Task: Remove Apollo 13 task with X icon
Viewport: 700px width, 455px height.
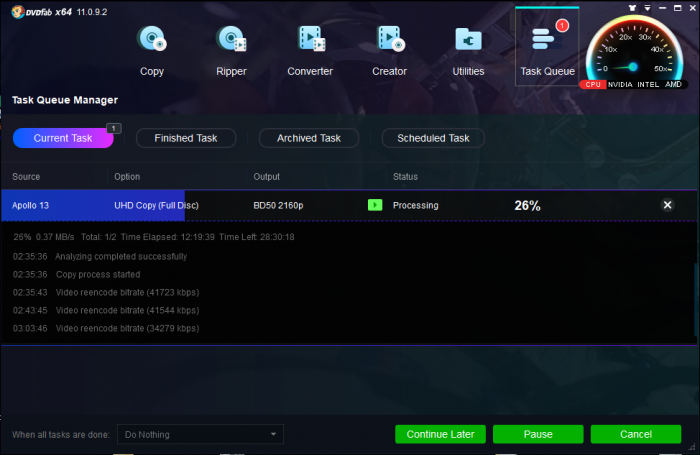Action: pos(668,205)
